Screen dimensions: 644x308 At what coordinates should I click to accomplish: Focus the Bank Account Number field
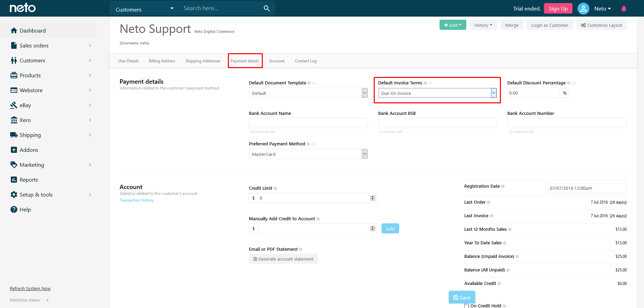click(x=567, y=123)
